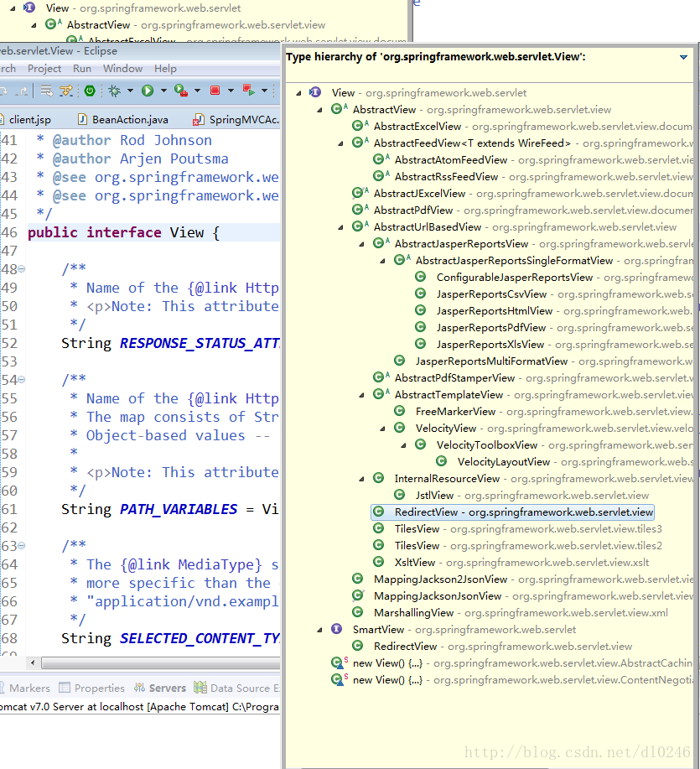Open the Relaunch dropdown arrow

click(x=264, y=91)
